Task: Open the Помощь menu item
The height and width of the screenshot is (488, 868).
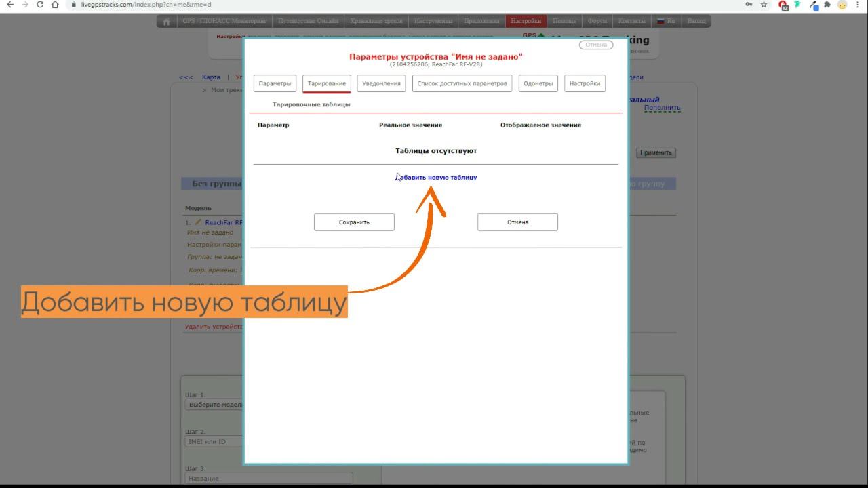Action: point(564,21)
